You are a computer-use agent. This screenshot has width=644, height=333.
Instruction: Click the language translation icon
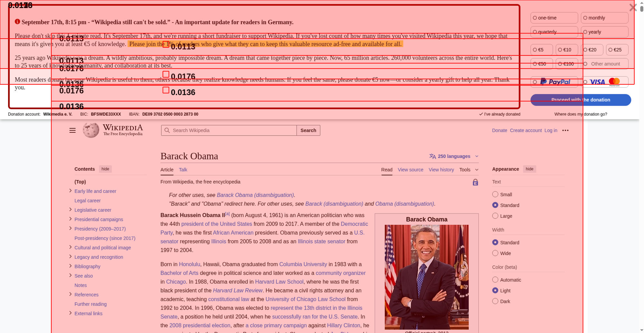tap(433, 156)
